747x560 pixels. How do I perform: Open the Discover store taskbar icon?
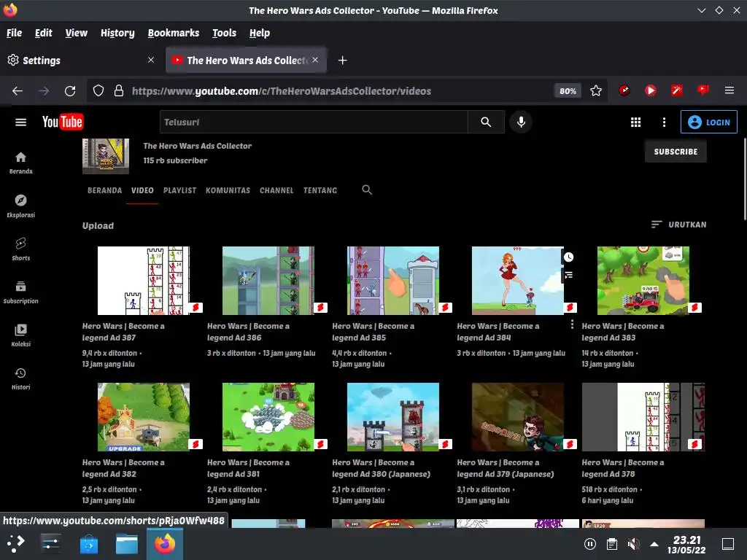(x=88, y=543)
